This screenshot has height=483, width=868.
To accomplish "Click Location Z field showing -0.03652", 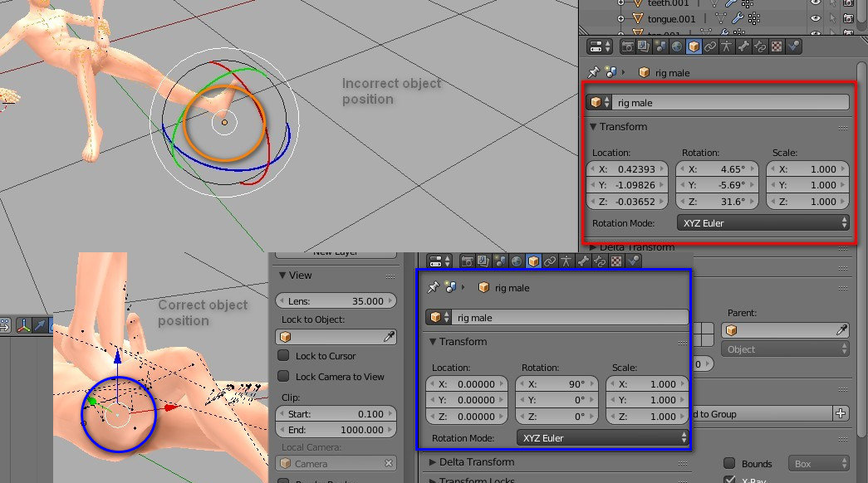I will [626, 202].
